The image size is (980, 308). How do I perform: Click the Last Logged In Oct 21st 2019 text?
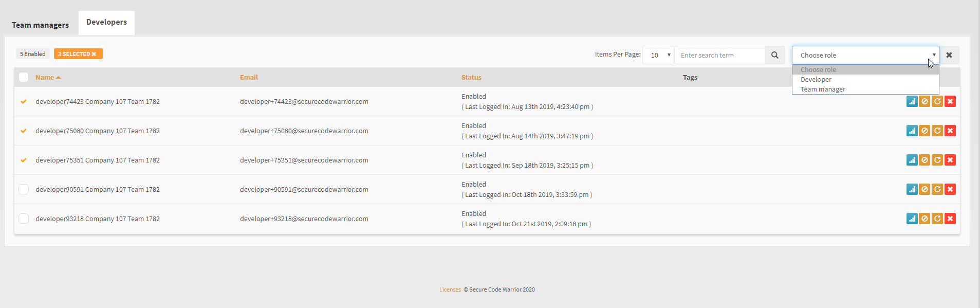(x=526, y=224)
